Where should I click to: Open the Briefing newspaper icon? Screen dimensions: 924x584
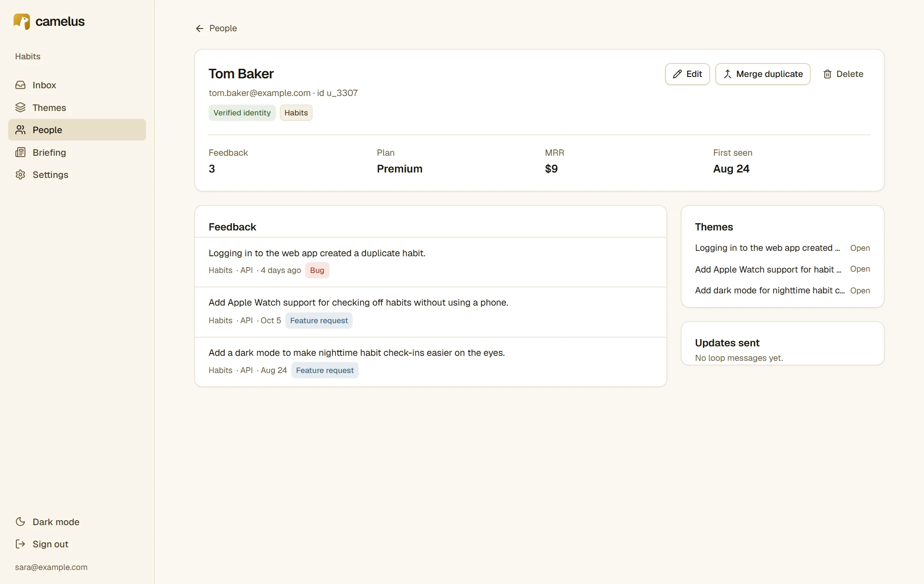[x=20, y=153]
